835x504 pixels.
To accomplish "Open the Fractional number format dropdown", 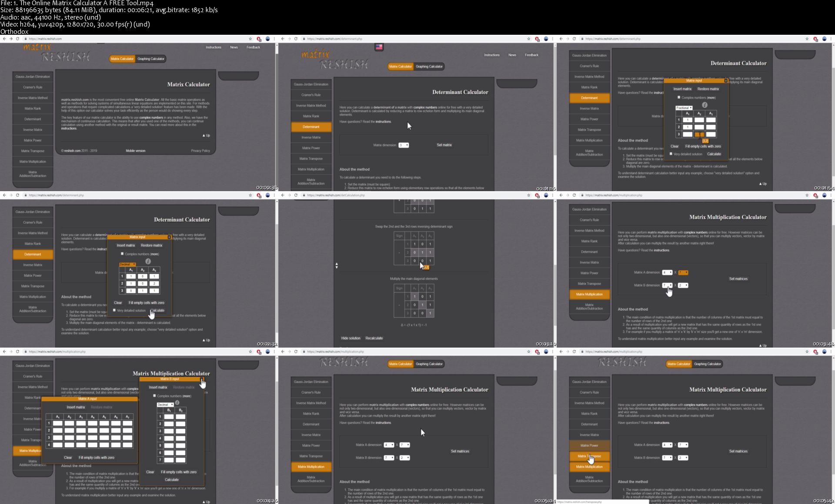I will click(684, 108).
